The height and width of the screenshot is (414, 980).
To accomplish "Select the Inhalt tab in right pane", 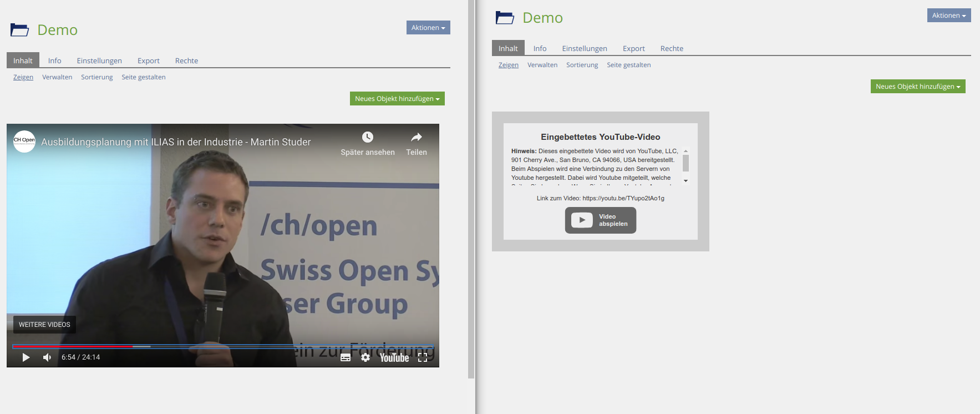I will [x=508, y=48].
